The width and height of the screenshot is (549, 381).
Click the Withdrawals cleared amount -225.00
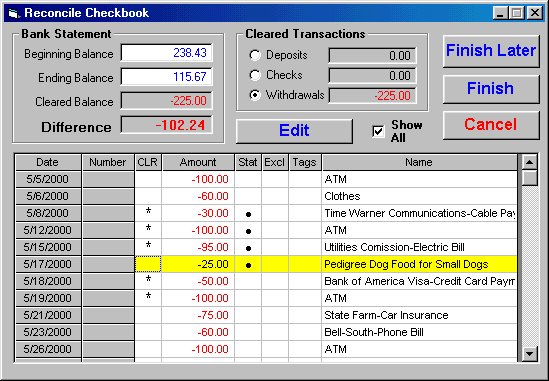372,95
